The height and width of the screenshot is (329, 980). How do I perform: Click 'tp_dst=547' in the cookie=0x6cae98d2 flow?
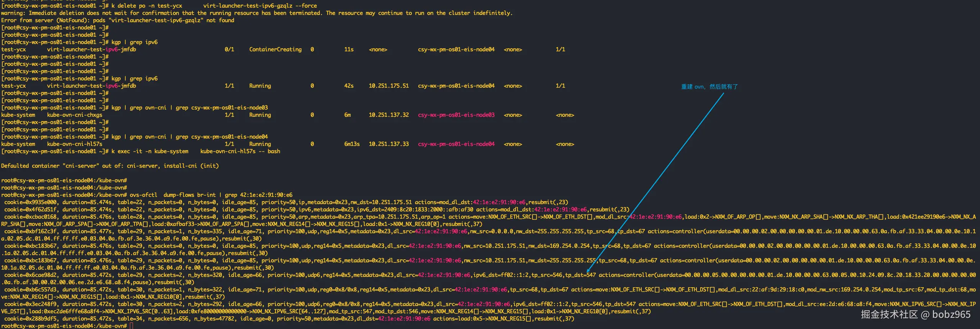pos(580,275)
